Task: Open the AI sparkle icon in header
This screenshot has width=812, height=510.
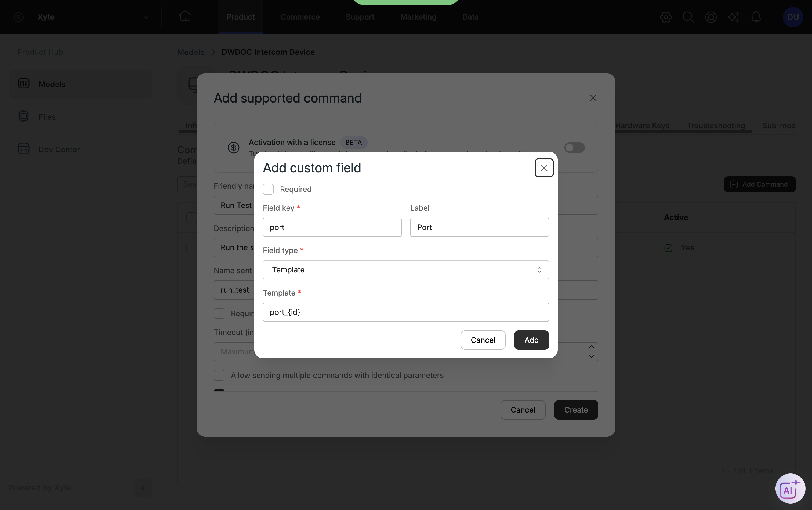Action: 733,17
